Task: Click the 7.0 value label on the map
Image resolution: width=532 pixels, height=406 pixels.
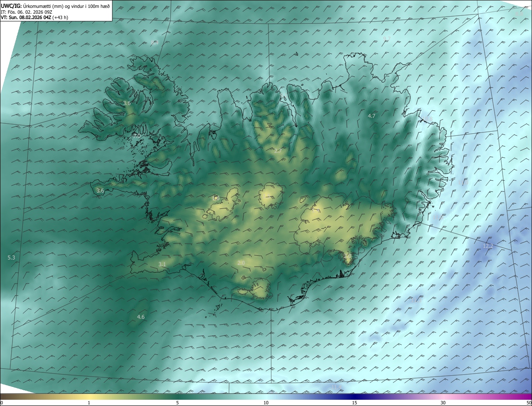Action: (x=137, y=136)
